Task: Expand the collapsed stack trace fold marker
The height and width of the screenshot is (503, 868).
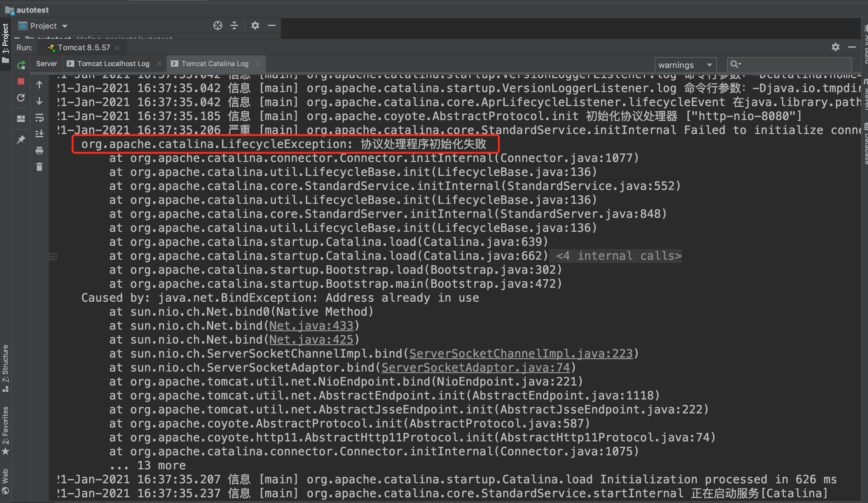Action: pos(53,256)
